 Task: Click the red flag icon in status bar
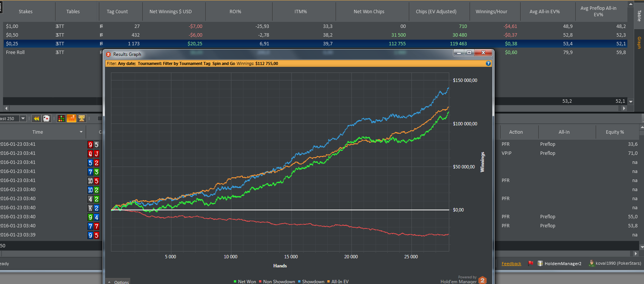pyautogui.click(x=530, y=263)
